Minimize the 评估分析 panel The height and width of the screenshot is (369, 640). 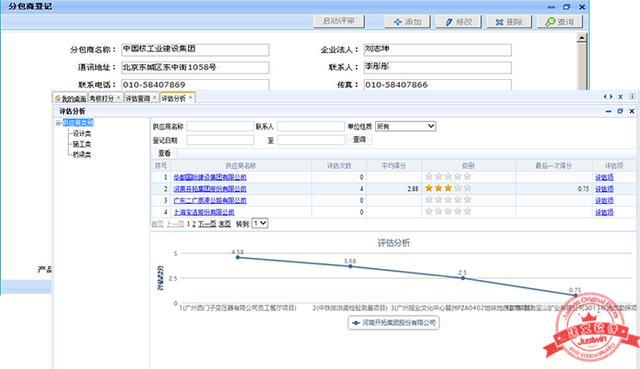click(x=609, y=111)
